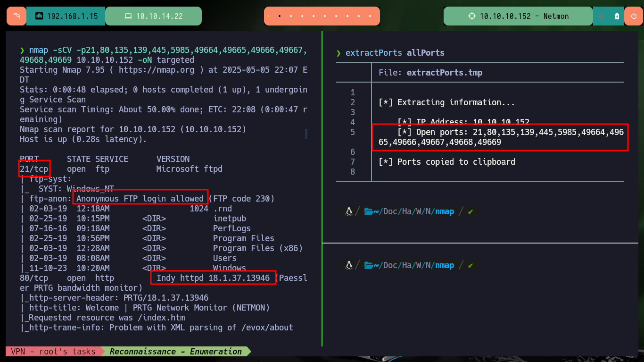The height and width of the screenshot is (362, 644).
Task: Click the Tux penguin icon in upper-right prompt
Action: click(x=349, y=211)
